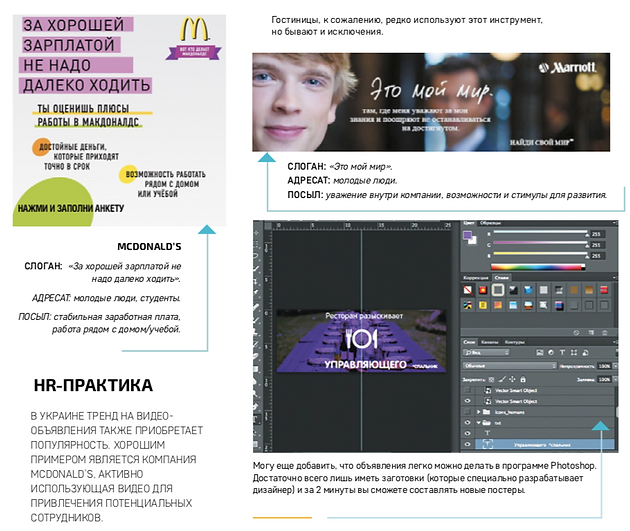Pick a color from the spectrum ramp
This screenshot has width=630, height=531.
coord(538,267)
